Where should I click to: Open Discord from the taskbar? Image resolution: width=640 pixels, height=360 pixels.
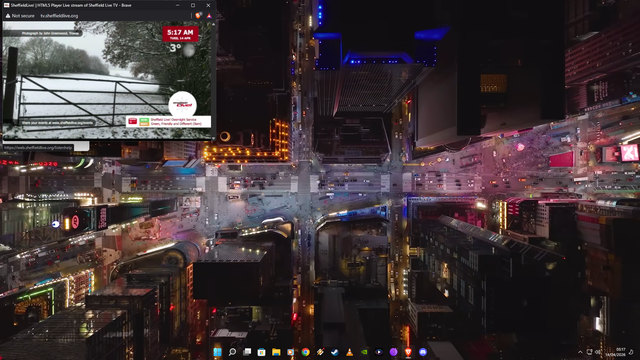click(423, 352)
